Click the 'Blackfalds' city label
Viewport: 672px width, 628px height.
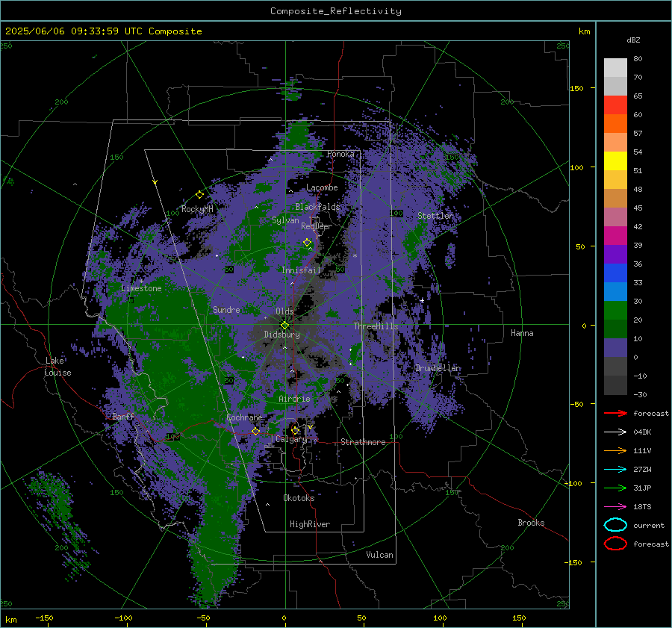tap(317, 207)
